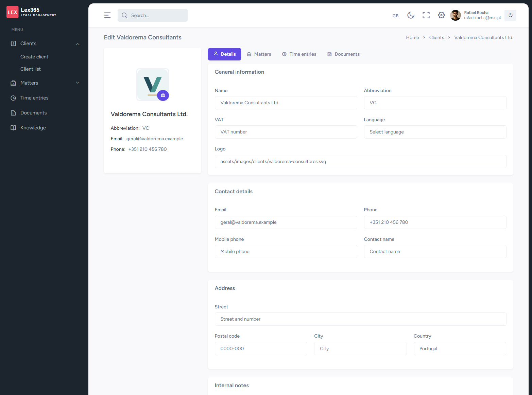532x395 pixels.
Task: Open the Country dropdown showing Portugal
Action: (460, 349)
